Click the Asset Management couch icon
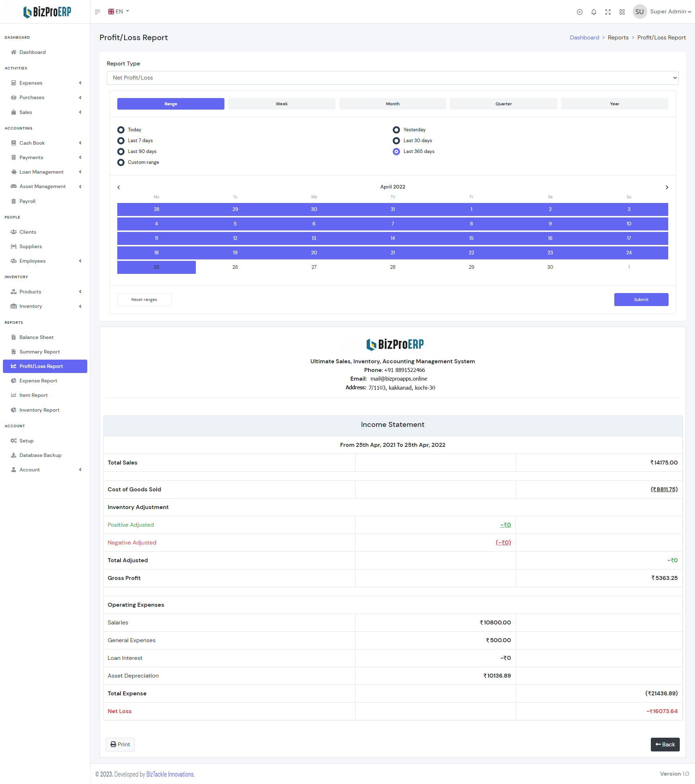Image resolution: width=695 pixels, height=784 pixels. coord(14,186)
